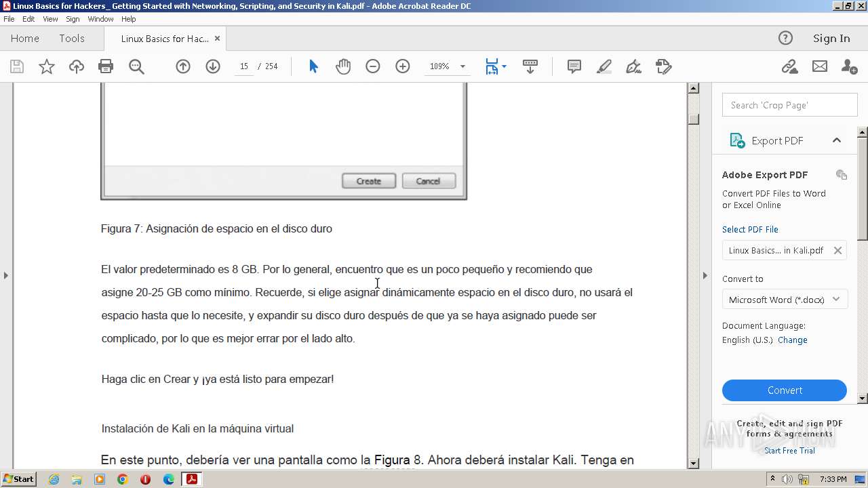
Task: Collapse the right tools pane
Action: point(705,275)
